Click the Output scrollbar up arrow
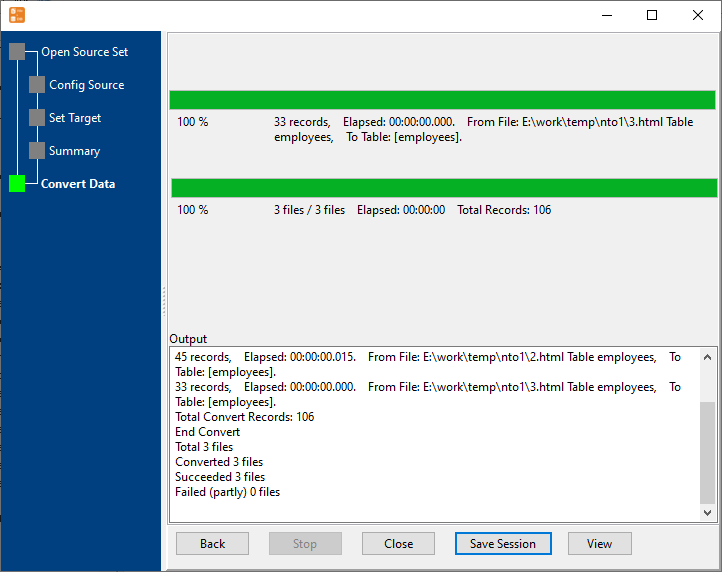Viewport: 722px width, 572px height. coord(708,357)
